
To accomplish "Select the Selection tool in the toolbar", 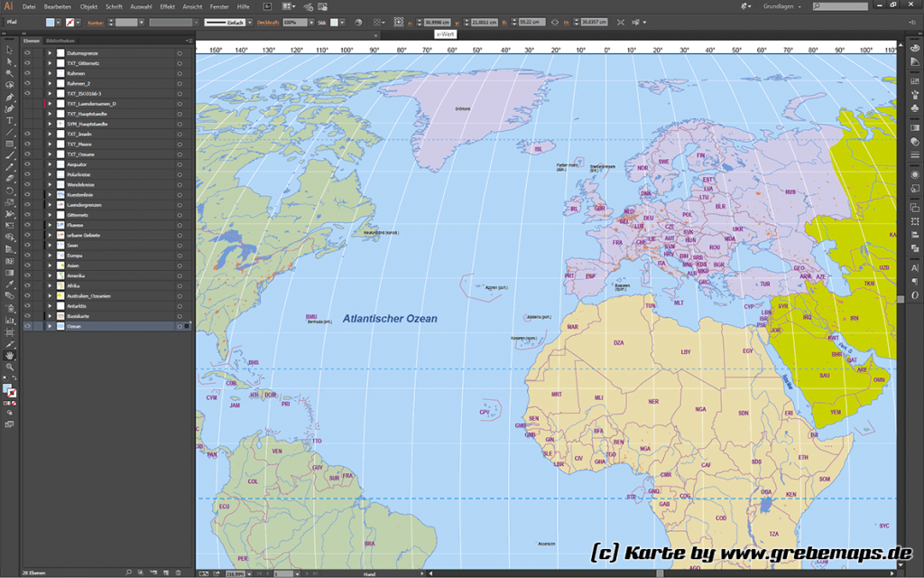I will [x=7, y=51].
